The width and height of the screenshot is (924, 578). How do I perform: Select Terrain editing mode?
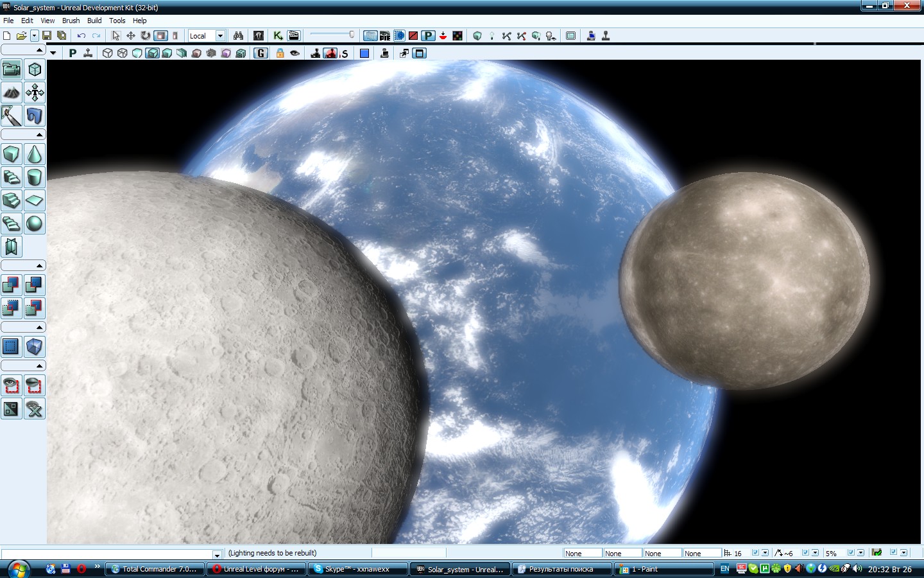(12, 92)
